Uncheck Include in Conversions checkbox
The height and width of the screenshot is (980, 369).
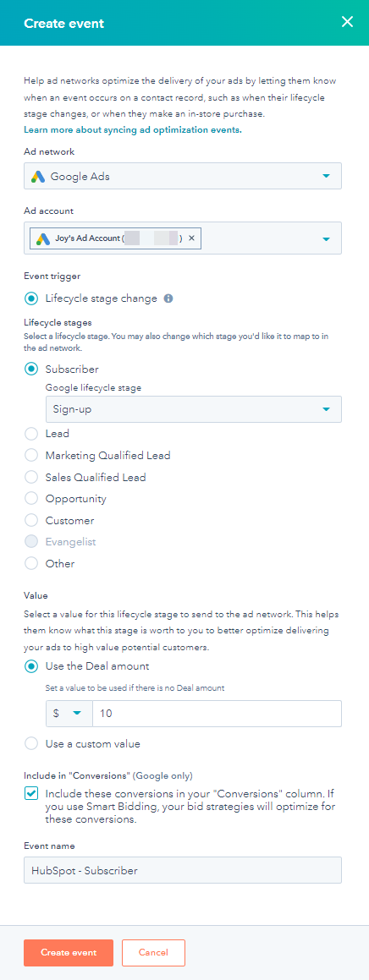30,794
